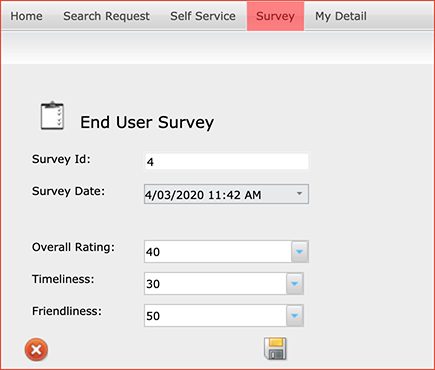Viewport: 435px width, 370px height.
Task: Click the Survey Date: label
Action: [68, 191]
